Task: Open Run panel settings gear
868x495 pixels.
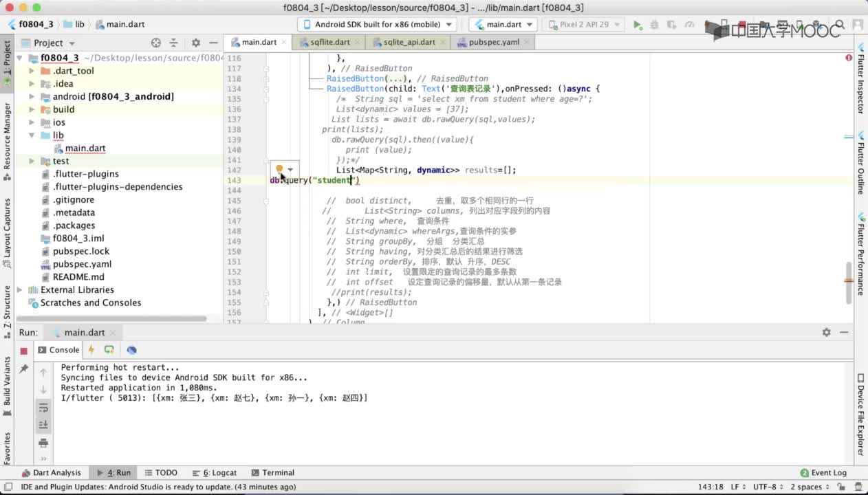Action: (826, 332)
